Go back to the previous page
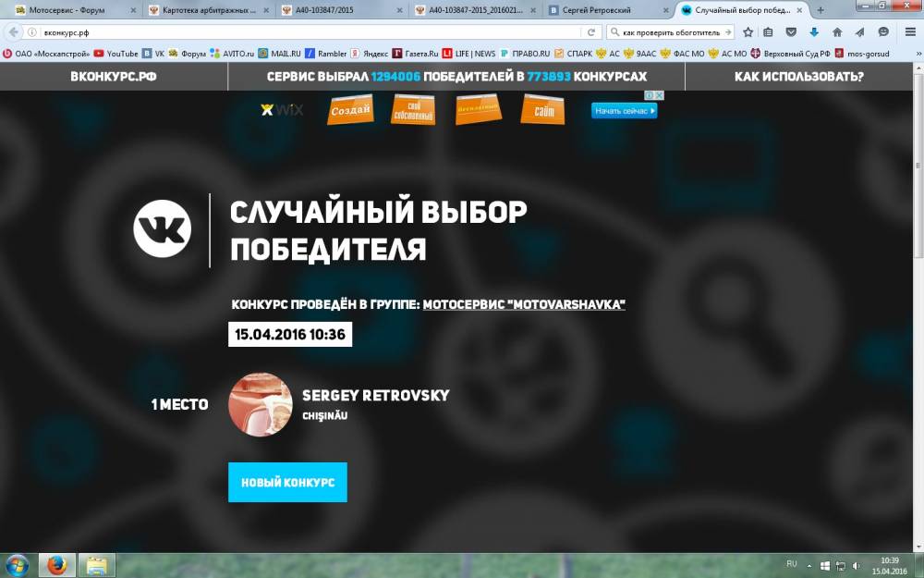 (13, 32)
